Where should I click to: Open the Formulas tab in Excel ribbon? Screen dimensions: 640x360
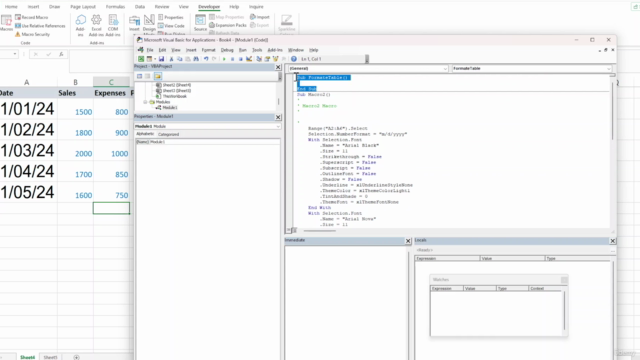tap(115, 7)
